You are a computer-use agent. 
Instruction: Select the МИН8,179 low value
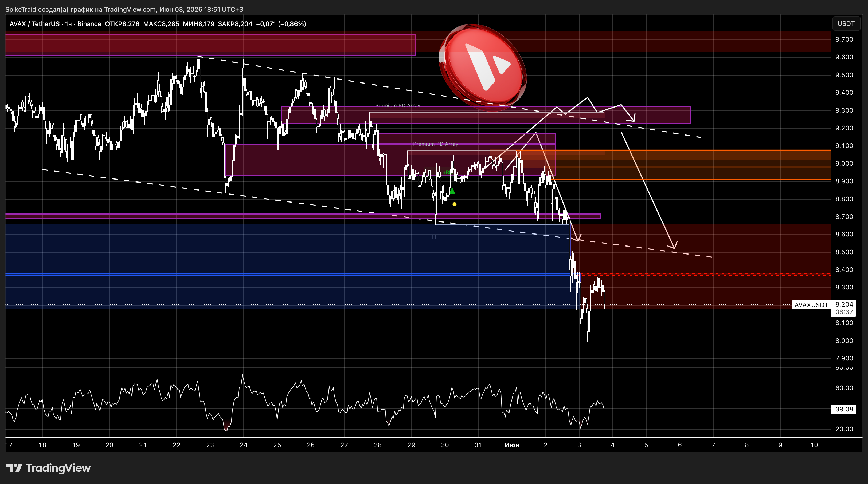198,24
